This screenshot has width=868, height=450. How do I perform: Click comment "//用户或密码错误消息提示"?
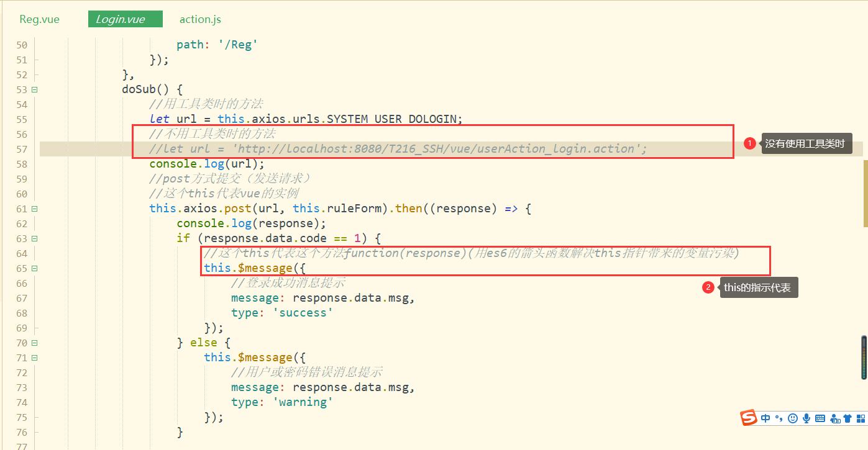coord(306,372)
